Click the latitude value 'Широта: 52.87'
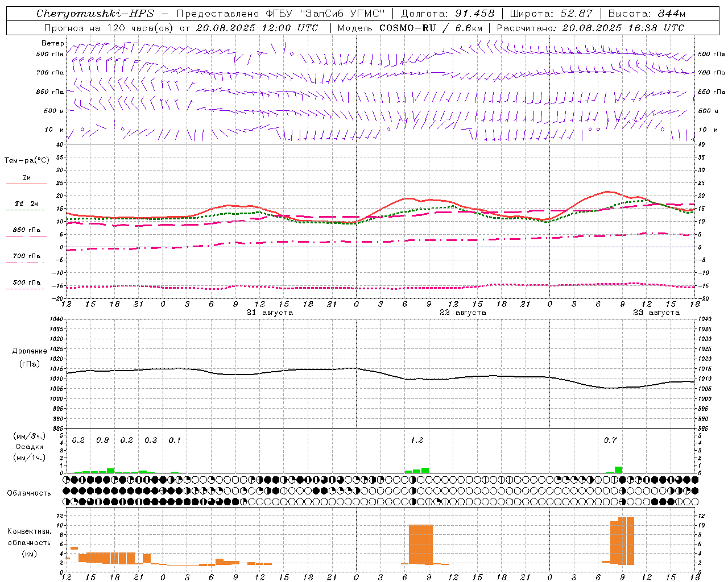 [551, 14]
